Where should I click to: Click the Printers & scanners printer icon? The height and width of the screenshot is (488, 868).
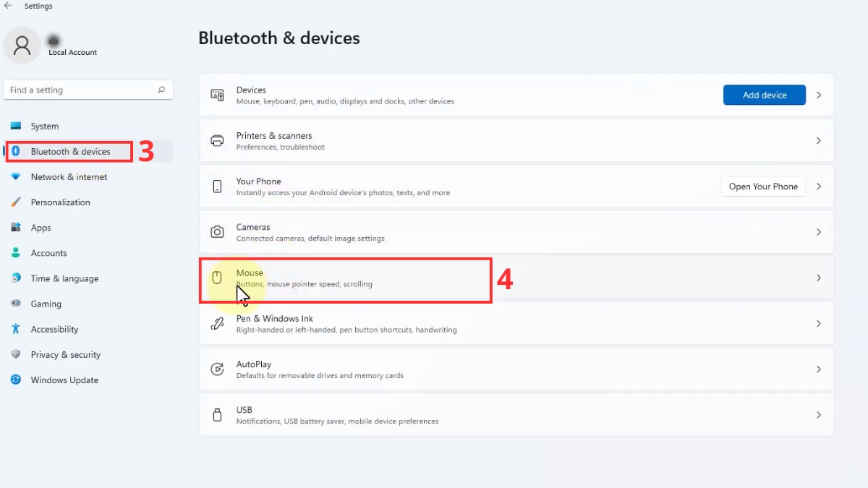(x=217, y=140)
